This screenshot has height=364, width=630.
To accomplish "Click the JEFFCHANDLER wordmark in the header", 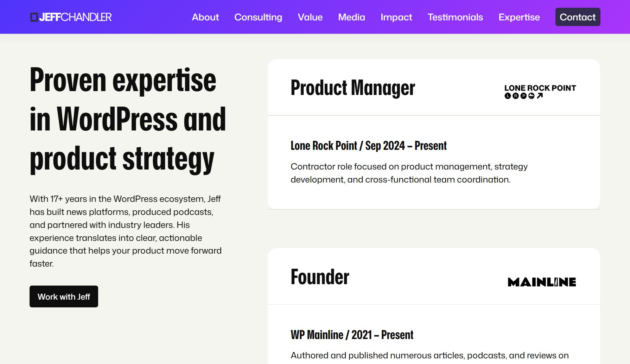I will click(x=75, y=17).
